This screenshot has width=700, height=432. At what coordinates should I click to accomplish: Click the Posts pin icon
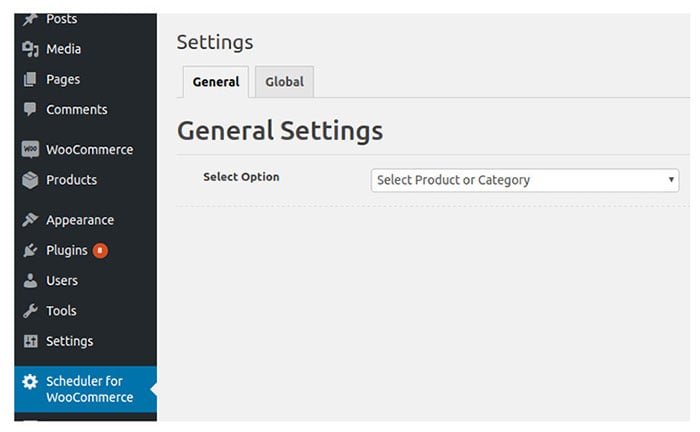click(x=30, y=19)
